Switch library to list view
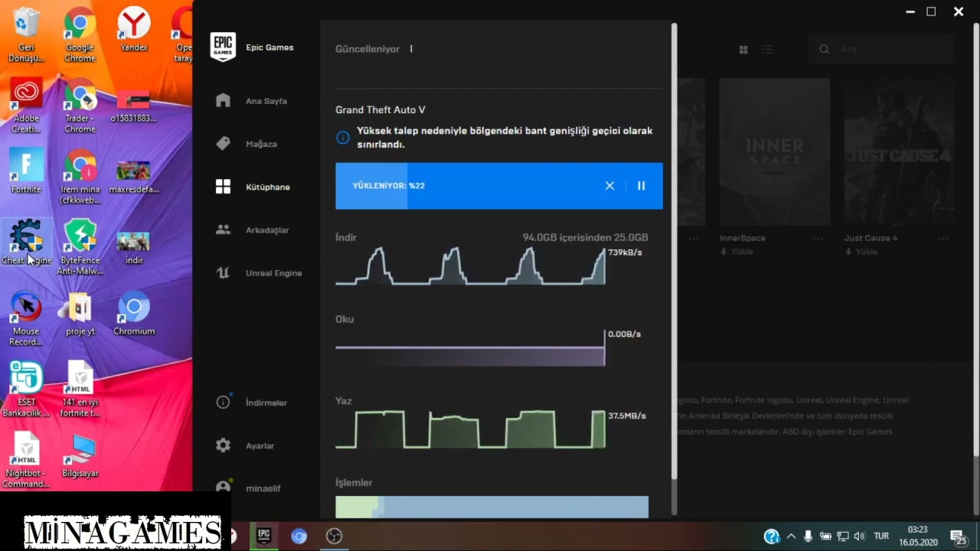The height and width of the screenshot is (551, 980). pyautogui.click(x=768, y=50)
